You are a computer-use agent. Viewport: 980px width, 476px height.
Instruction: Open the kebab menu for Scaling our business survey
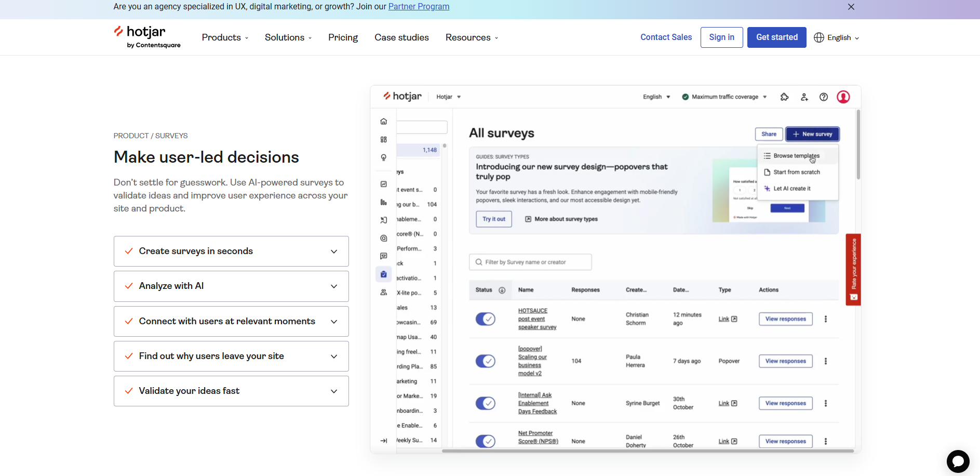click(826, 361)
